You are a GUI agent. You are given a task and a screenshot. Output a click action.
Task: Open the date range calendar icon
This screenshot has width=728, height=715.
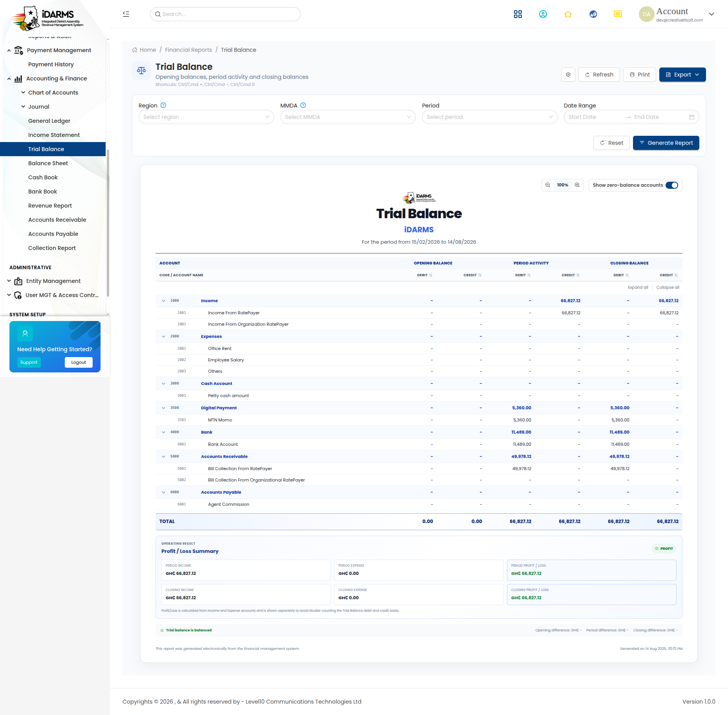[691, 117]
